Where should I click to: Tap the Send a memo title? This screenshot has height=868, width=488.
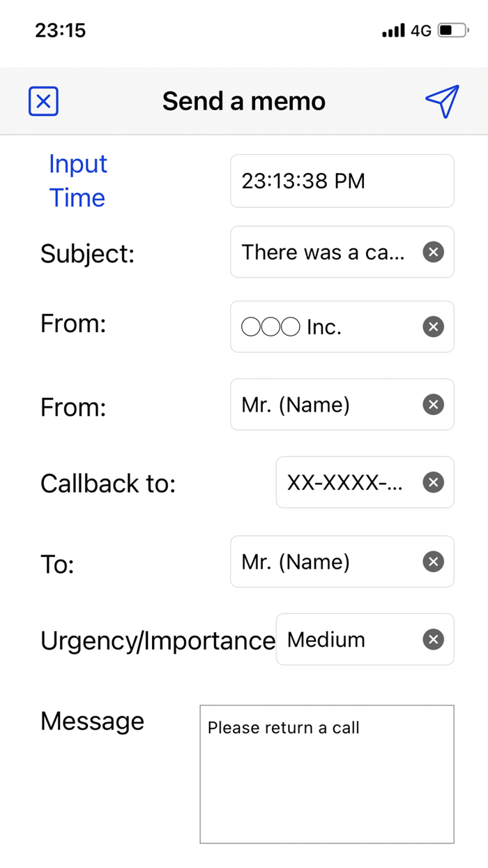(x=244, y=102)
